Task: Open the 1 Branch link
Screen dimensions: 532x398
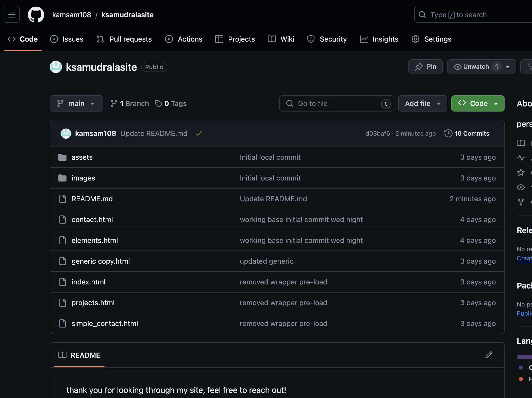Action: 130,103
